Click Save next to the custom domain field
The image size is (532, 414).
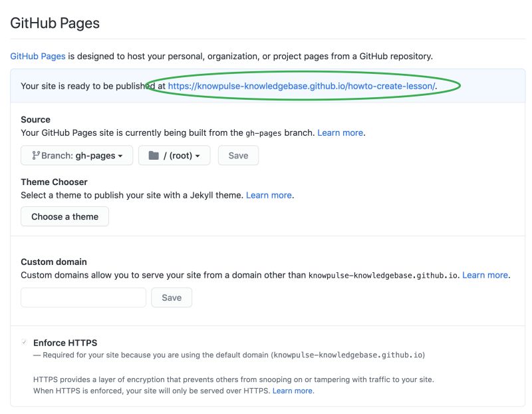[172, 298]
